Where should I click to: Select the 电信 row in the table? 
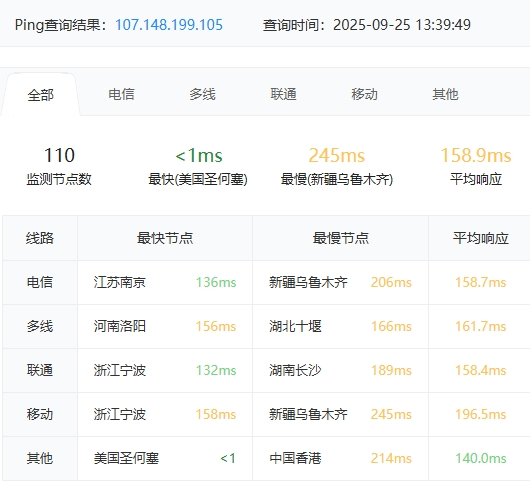pos(266,283)
